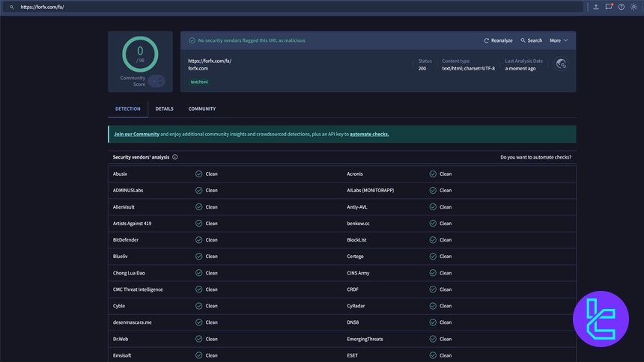Viewport: 644px width, 362px height.
Task: Click the AILabs (MONITORAPP) vendor name
Action: 371,191
